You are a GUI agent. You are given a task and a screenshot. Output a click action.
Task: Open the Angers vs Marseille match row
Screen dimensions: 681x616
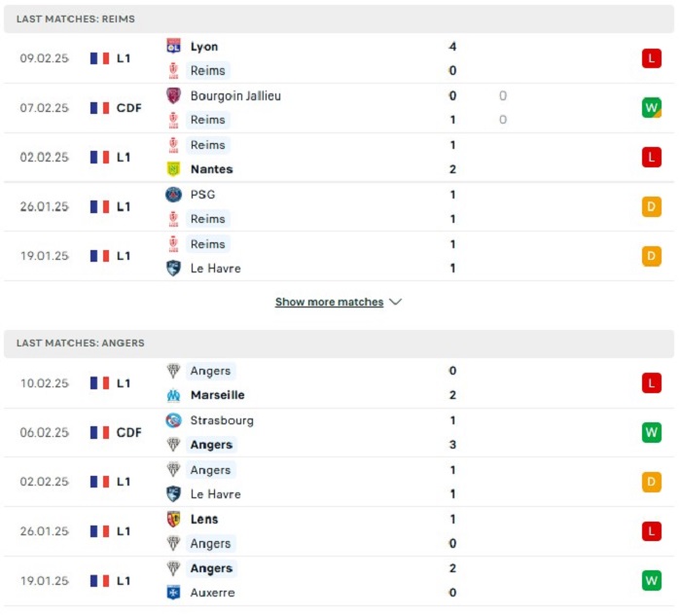[x=339, y=382]
